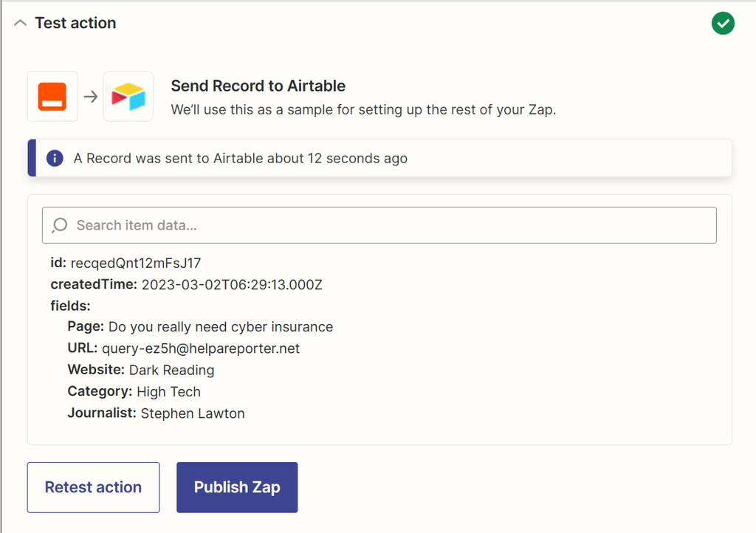Click the green success checkmark
The image size is (756, 533).
pos(723,23)
